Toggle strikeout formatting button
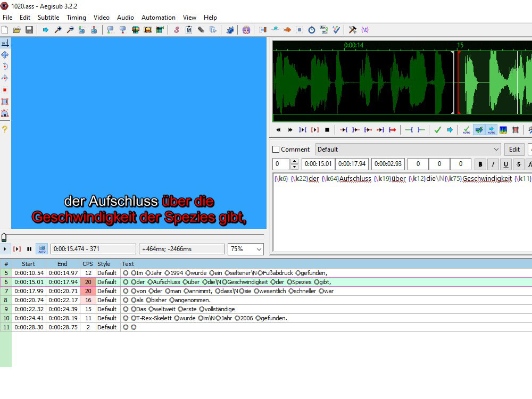This screenshot has height=399, width=532. click(x=519, y=164)
